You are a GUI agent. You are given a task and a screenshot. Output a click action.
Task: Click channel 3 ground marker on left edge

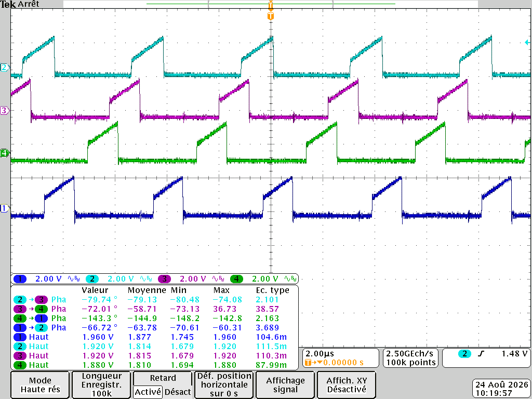tap(4, 110)
